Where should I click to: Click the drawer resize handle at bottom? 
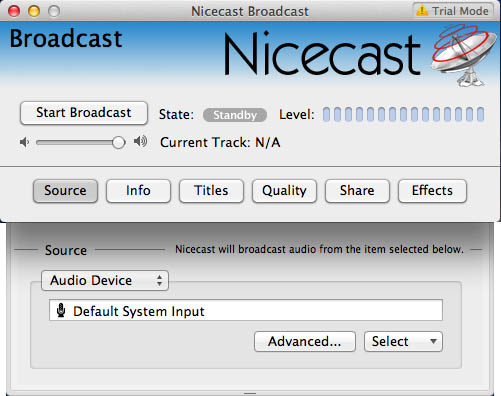pos(250,393)
